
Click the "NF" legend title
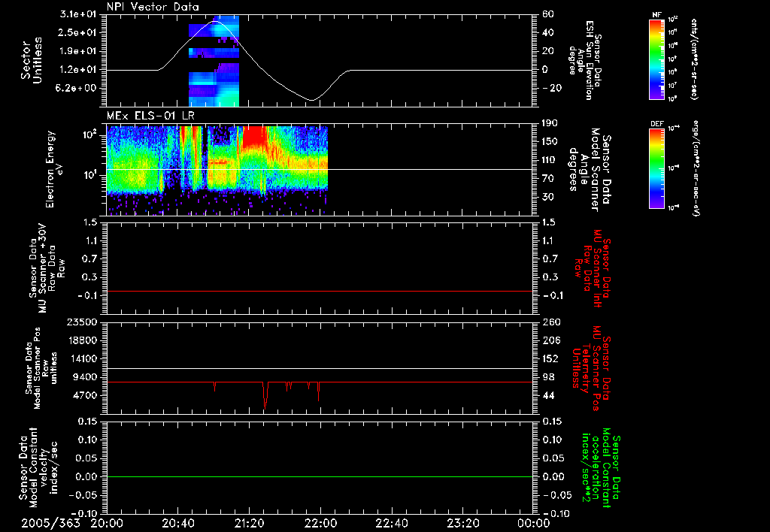[x=657, y=15]
